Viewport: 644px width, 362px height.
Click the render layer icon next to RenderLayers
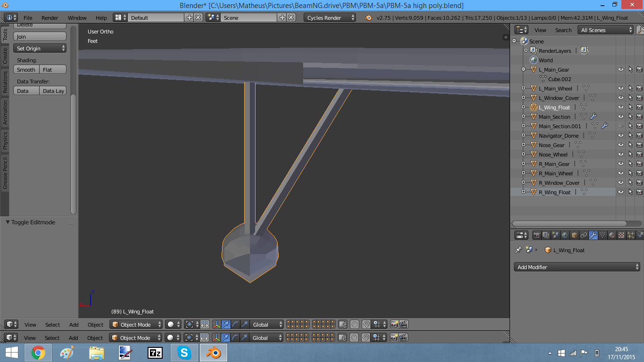584,50
